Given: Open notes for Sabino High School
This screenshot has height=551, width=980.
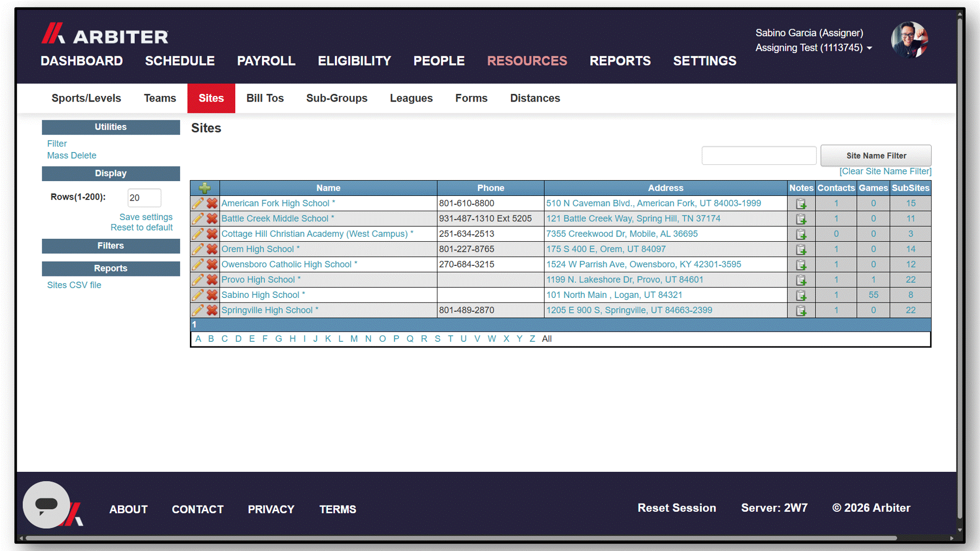Looking at the screenshot, I should (x=801, y=295).
